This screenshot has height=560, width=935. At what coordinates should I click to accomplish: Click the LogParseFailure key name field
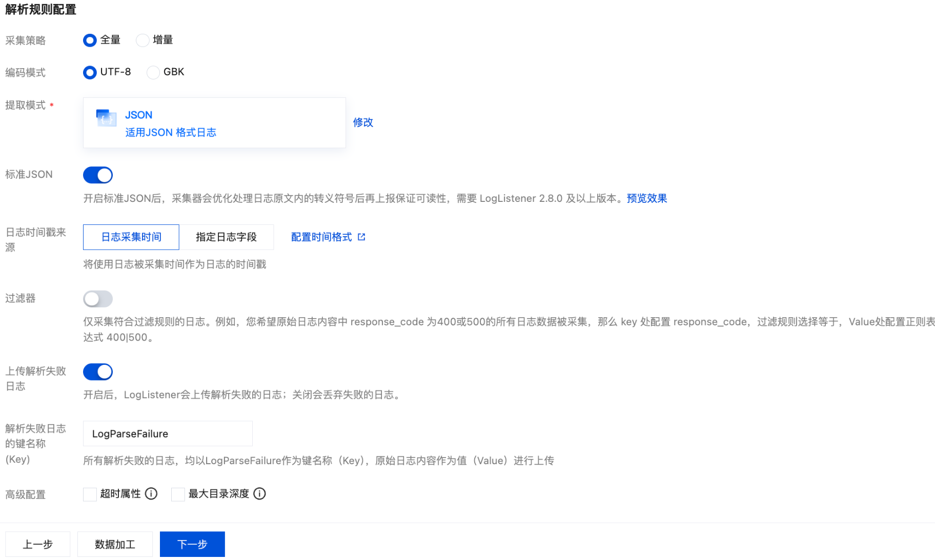point(168,434)
